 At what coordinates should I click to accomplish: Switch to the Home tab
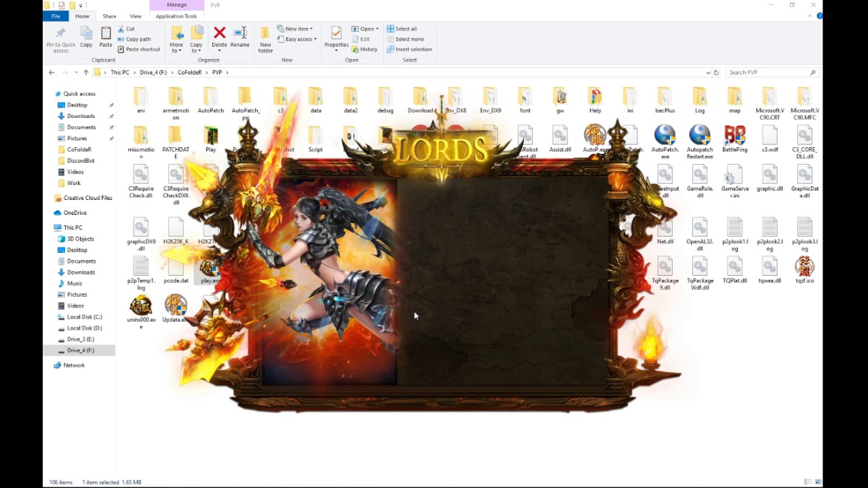point(82,16)
